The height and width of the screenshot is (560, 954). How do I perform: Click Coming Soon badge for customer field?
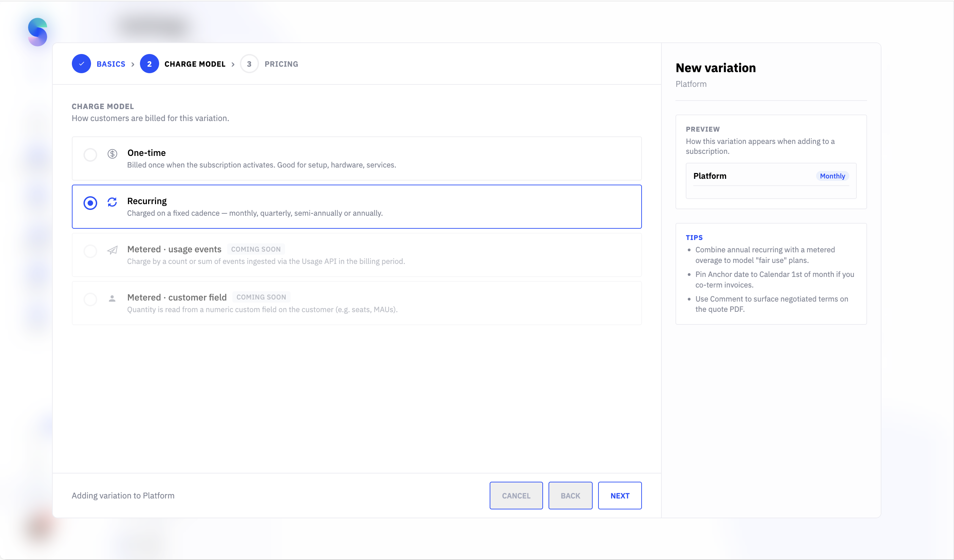point(261,297)
